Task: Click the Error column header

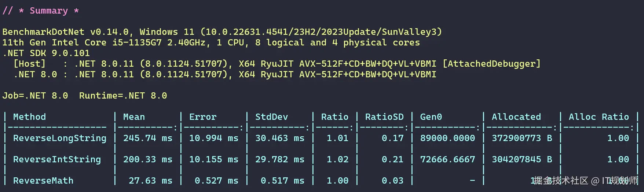Action: tap(203, 117)
